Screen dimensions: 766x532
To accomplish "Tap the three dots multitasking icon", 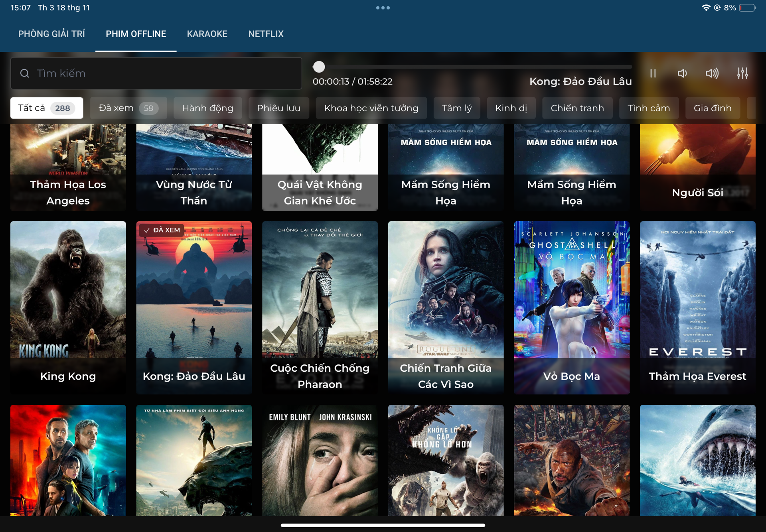I will pos(383,8).
